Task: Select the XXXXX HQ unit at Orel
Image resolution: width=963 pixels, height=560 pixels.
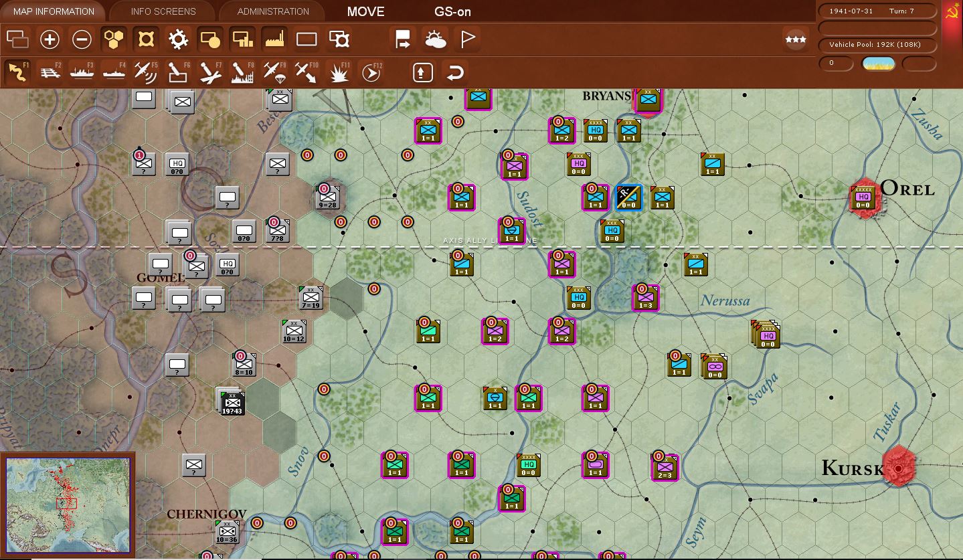Action: (x=863, y=197)
